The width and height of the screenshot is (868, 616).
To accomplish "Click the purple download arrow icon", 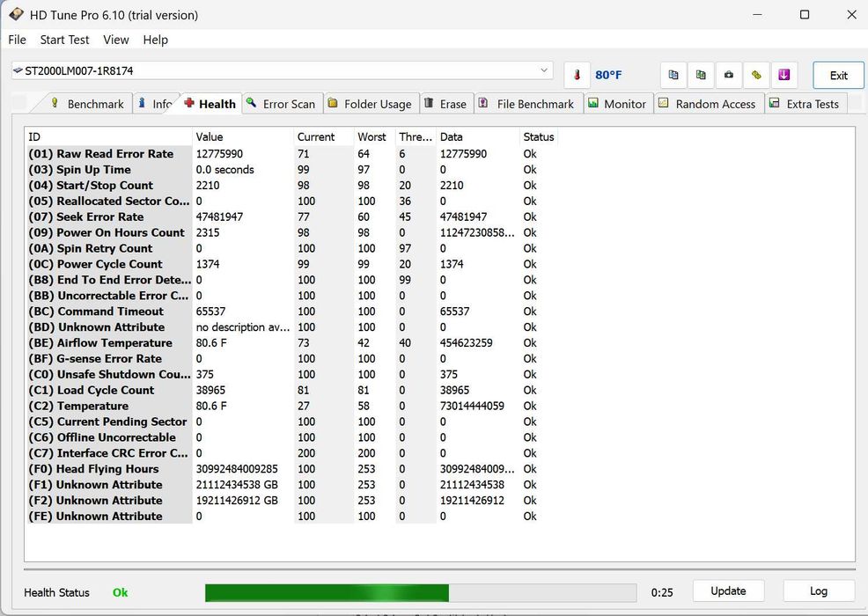I will click(783, 75).
